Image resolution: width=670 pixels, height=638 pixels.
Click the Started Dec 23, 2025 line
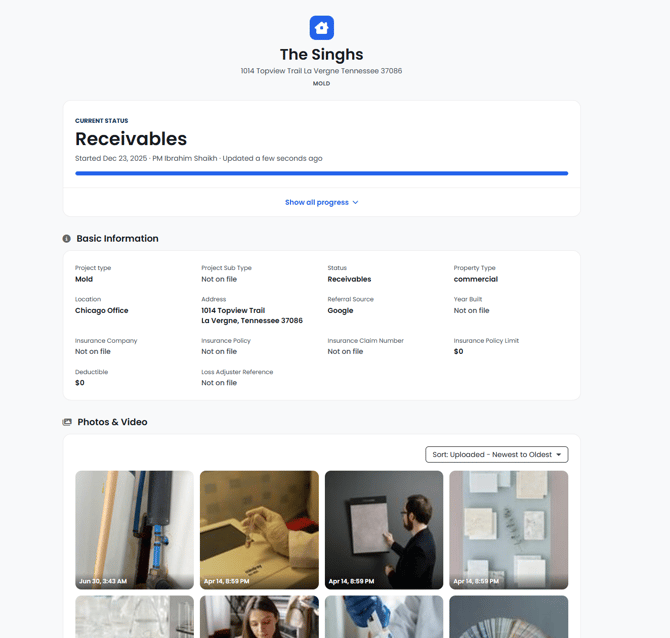(199, 158)
